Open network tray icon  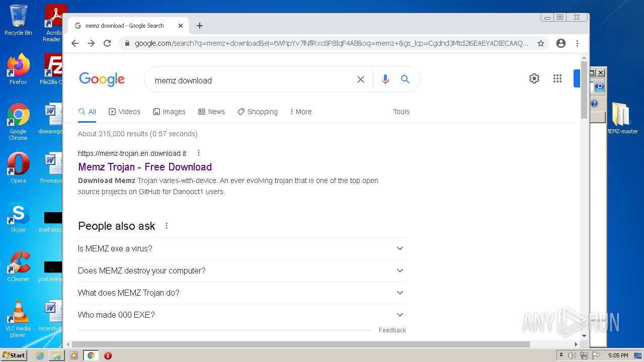pos(584,355)
